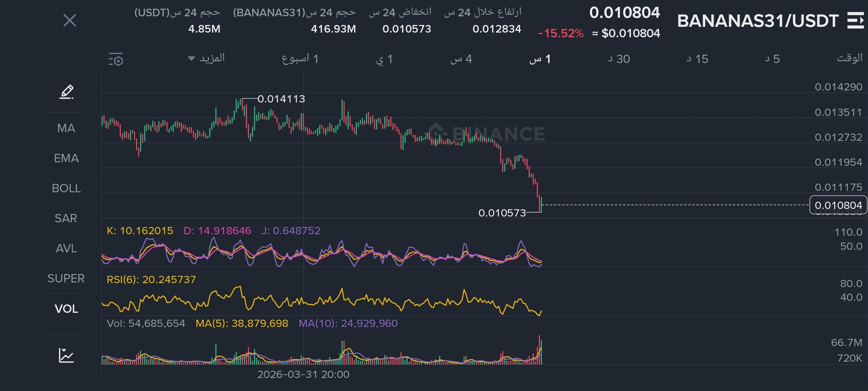The image size is (868, 391).
Task: Toggle the MA indicator
Action: click(x=66, y=128)
